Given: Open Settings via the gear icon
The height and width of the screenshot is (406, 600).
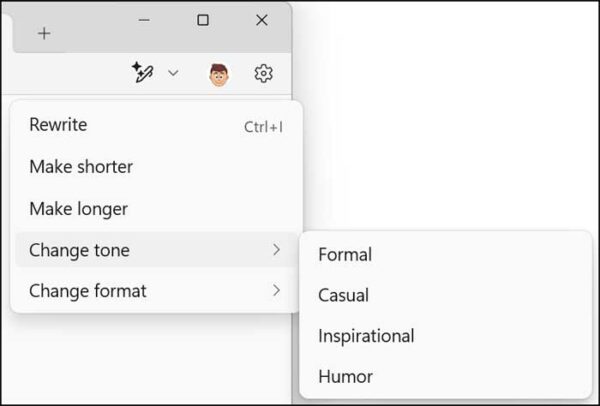Looking at the screenshot, I should coord(263,73).
